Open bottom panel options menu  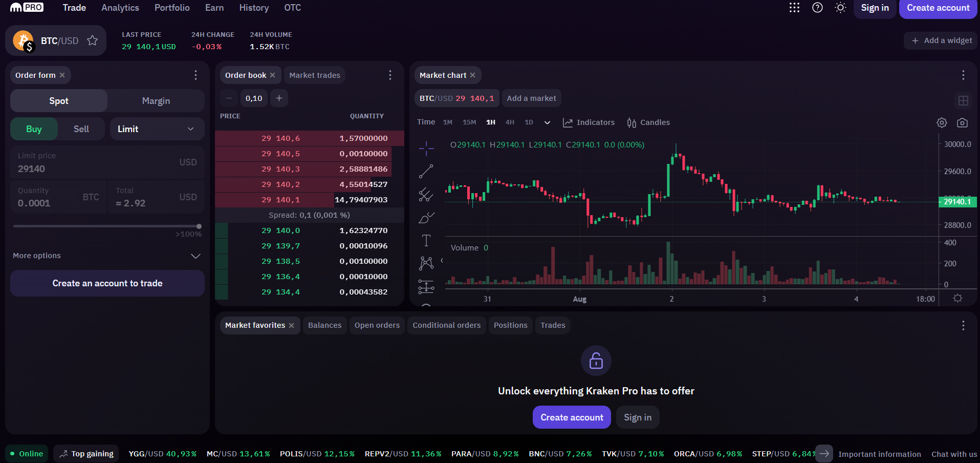coord(963,325)
